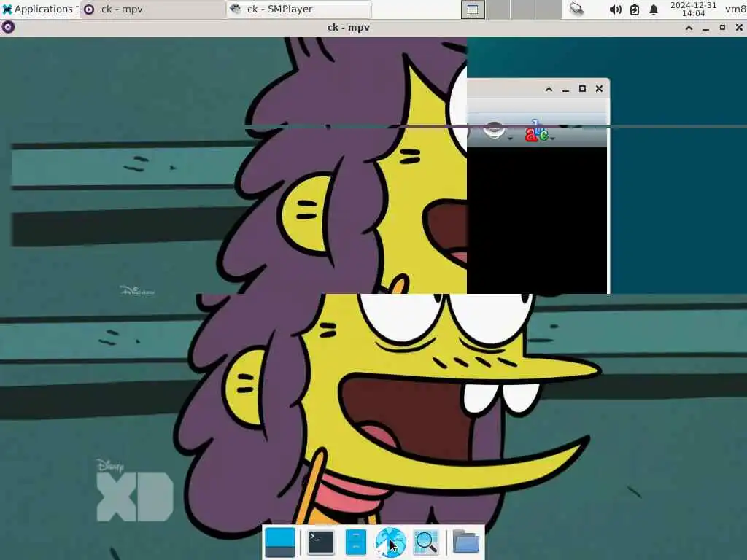Viewport: 747px width, 560px height.
Task: Select the first workspace in the switcher
Action: [x=473, y=9]
